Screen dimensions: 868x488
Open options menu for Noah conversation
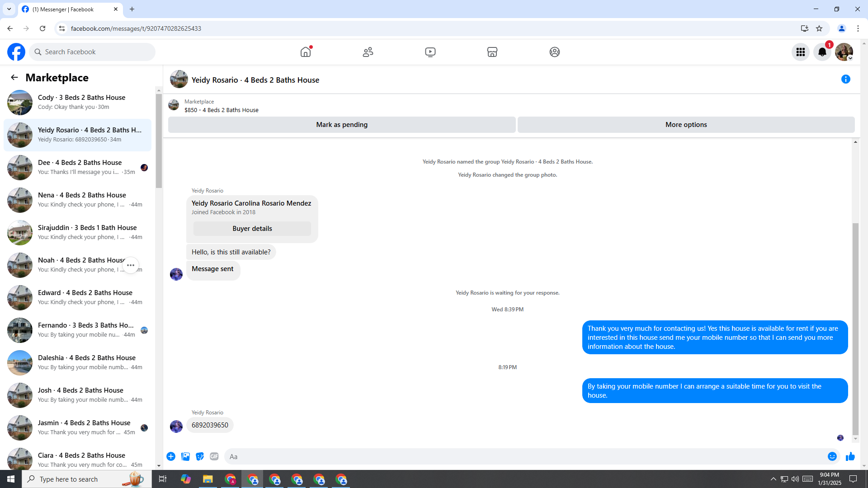click(131, 265)
